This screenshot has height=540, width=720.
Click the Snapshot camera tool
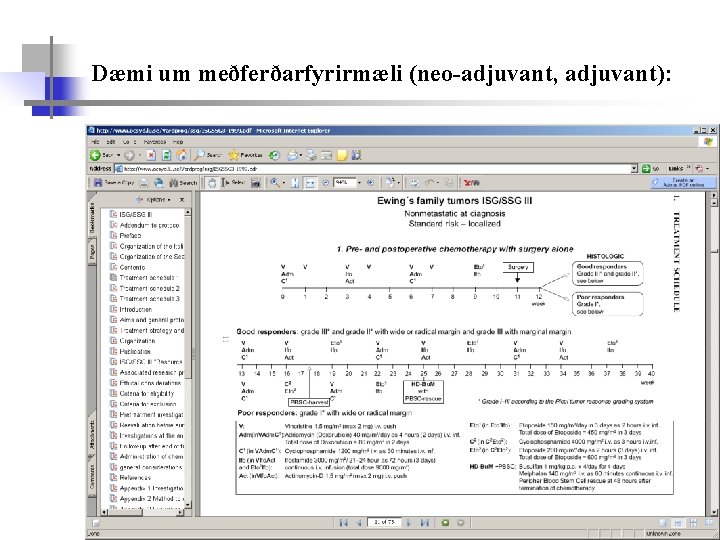click(256, 183)
